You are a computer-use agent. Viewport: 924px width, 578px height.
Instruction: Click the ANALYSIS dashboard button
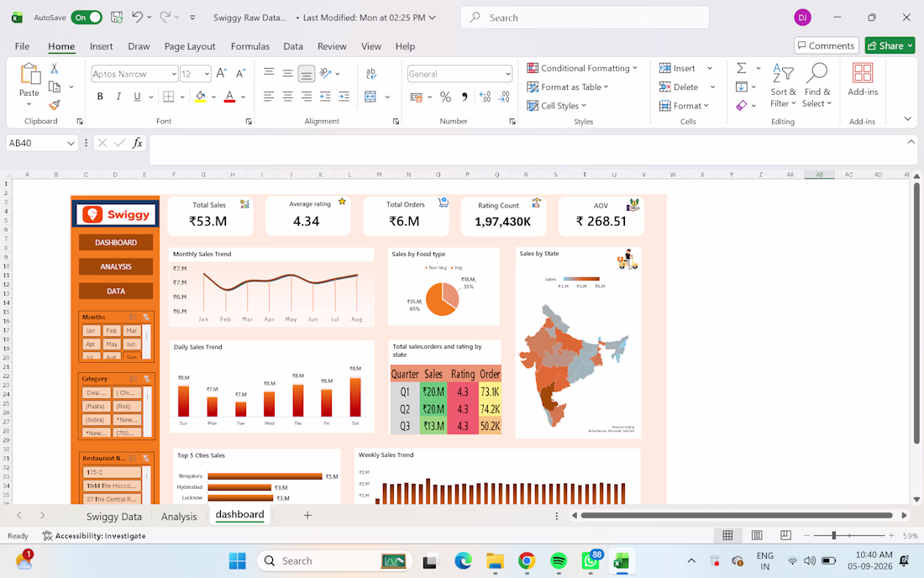116,266
